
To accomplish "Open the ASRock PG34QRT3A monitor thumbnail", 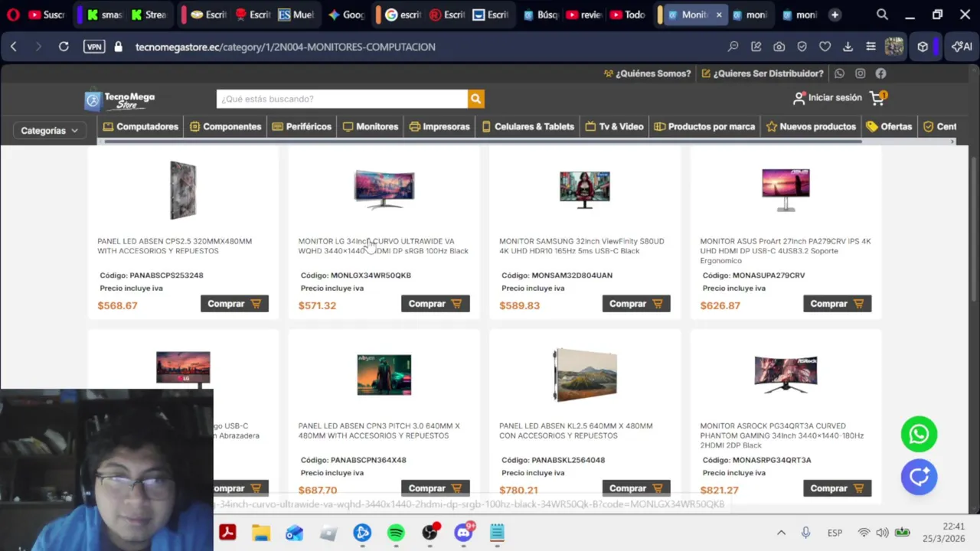I will [786, 374].
